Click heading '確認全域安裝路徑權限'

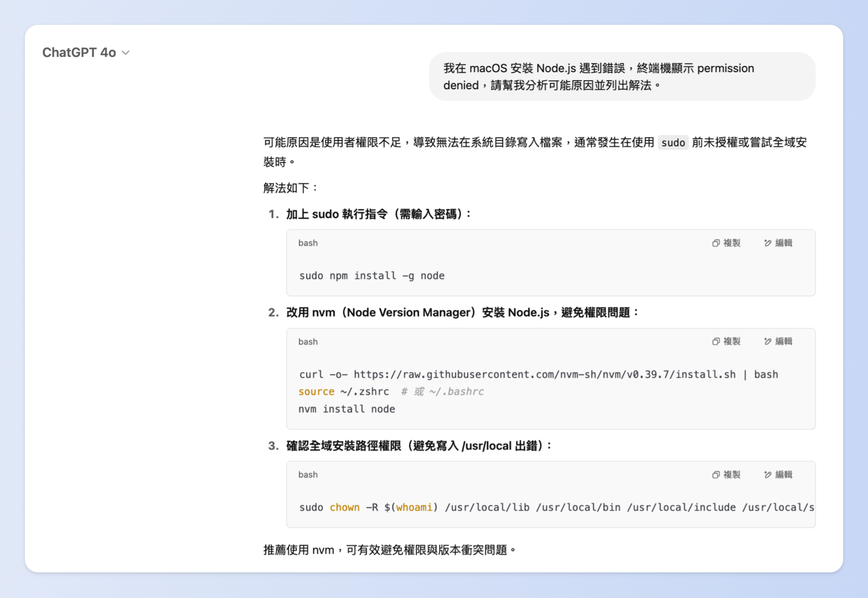pos(419,446)
